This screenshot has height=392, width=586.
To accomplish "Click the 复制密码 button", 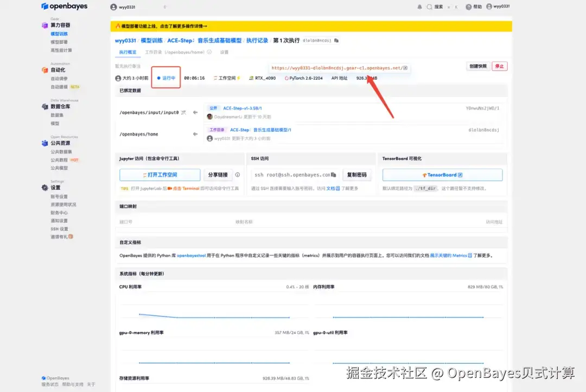I will tap(356, 175).
